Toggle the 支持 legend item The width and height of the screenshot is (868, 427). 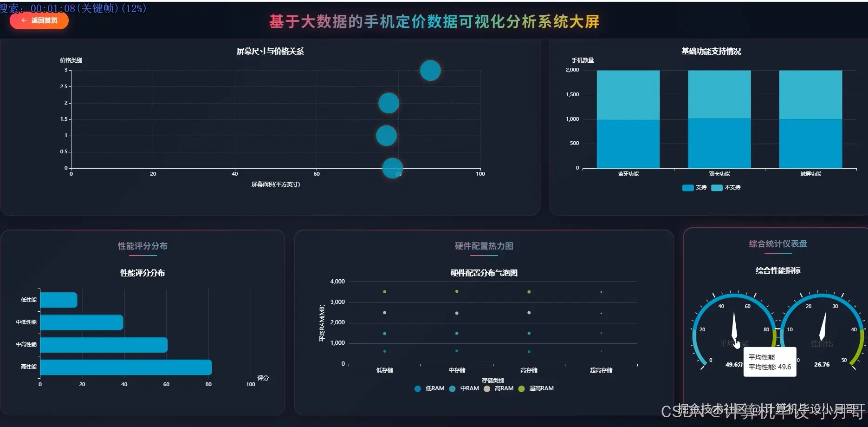(694, 187)
